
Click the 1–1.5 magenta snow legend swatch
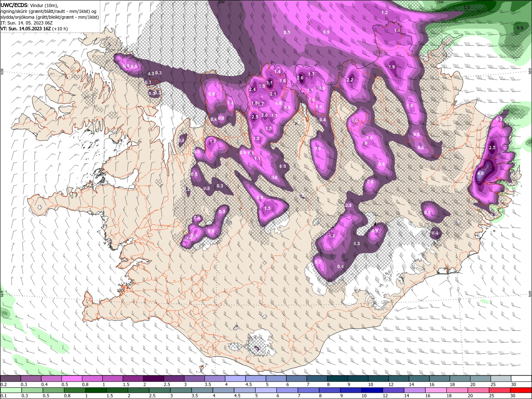coord(113,379)
